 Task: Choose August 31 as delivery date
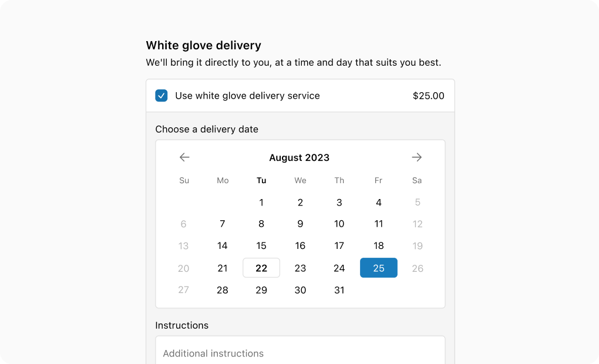click(339, 290)
